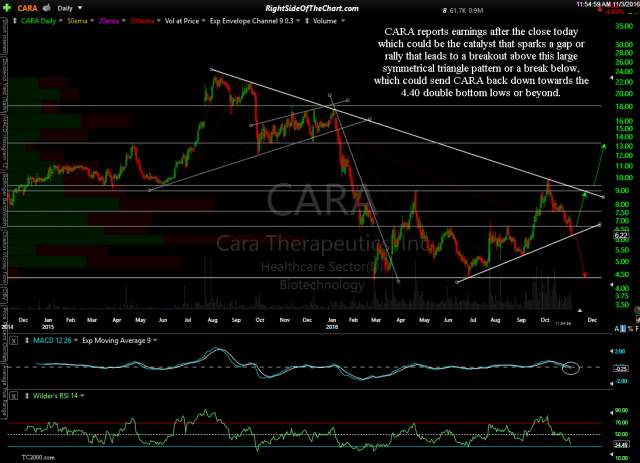Click the timestamp 11:54:59 AM 11/3/2016
This screenshot has width=640, height=463.
(x=608, y=4)
